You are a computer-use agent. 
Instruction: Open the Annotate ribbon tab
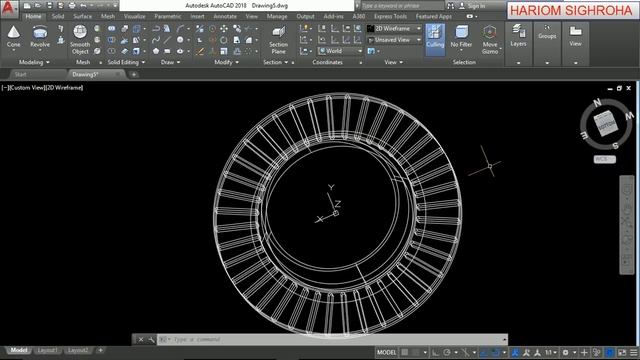pos(225,16)
